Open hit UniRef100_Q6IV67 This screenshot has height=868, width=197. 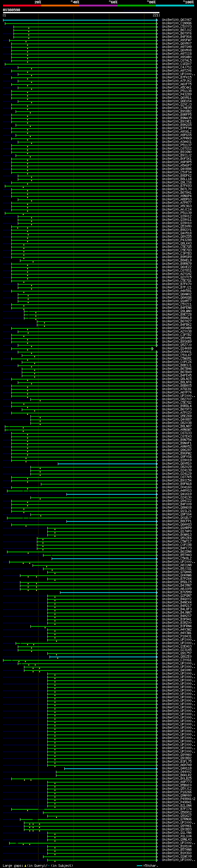coord(176,20)
